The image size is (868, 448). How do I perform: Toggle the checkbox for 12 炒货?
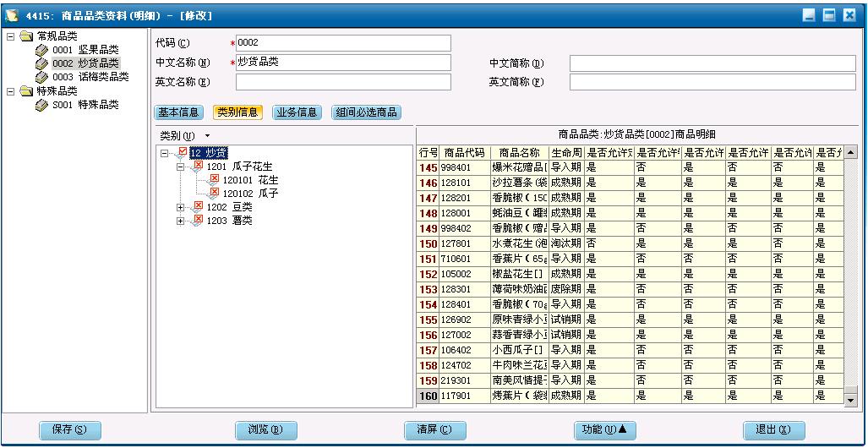(183, 152)
